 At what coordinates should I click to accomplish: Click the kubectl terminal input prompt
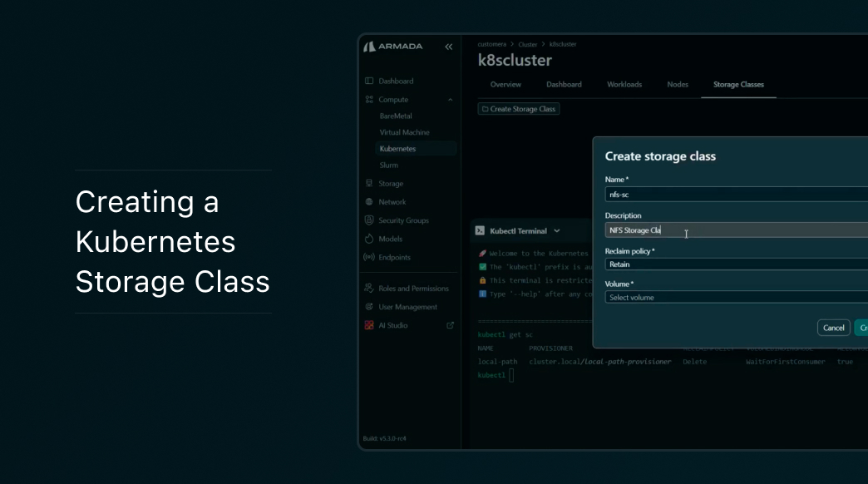click(511, 375)
